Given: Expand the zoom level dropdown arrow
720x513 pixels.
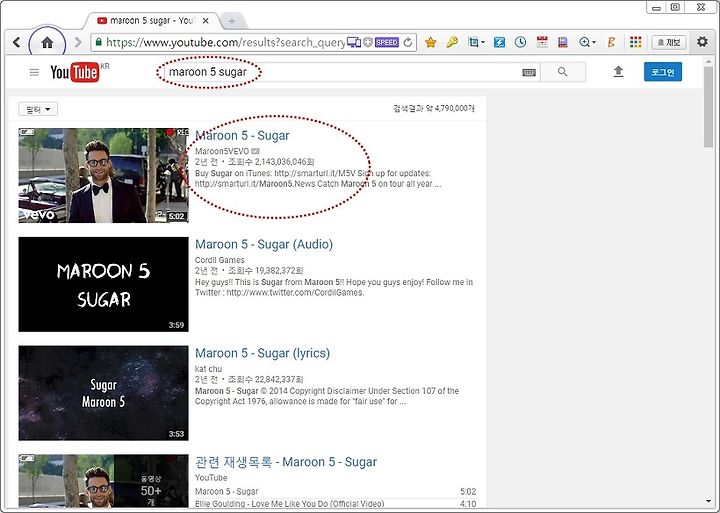Looking at the screenshot, I should (x=594, y=43).
